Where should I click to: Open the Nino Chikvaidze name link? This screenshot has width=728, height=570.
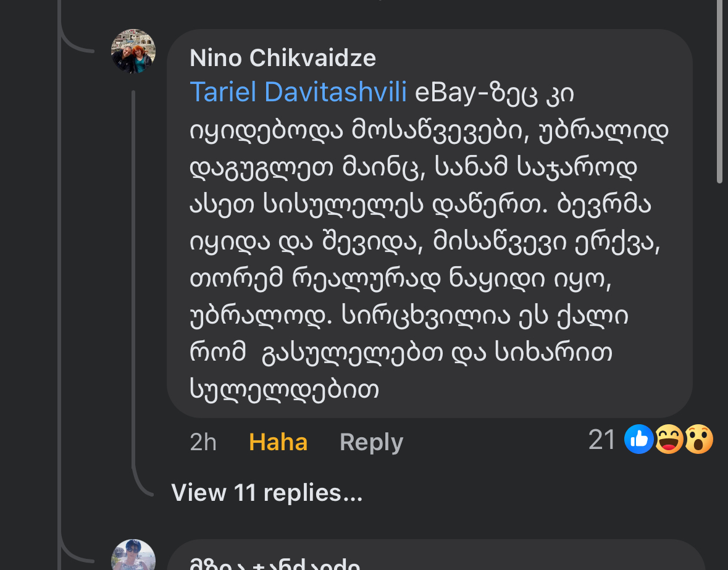(x=283, y=58)
